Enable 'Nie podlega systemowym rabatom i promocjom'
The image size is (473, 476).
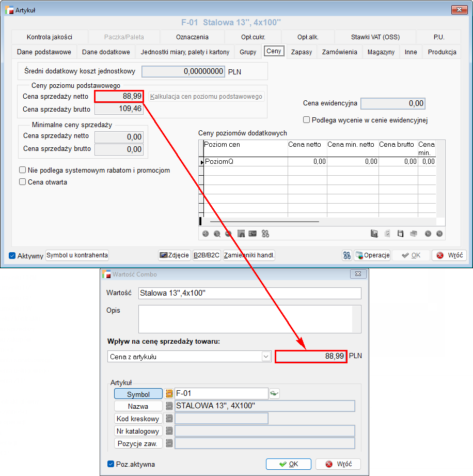click(23, 170)
